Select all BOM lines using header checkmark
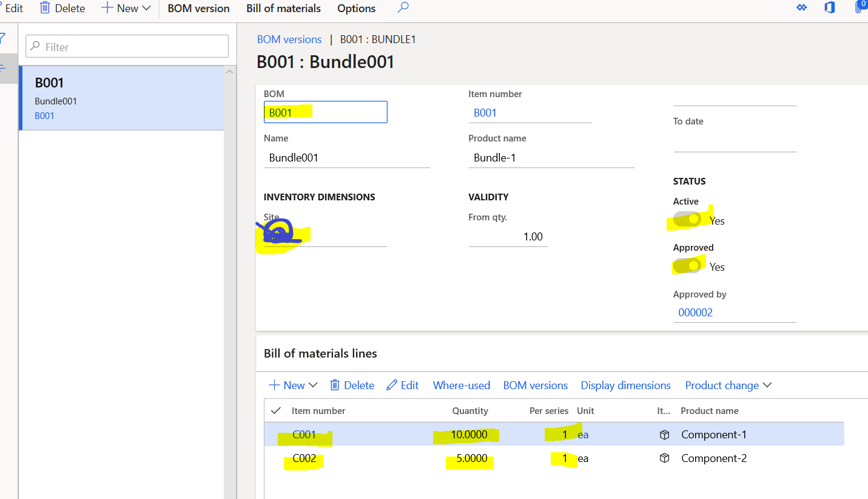 [276, 410]
